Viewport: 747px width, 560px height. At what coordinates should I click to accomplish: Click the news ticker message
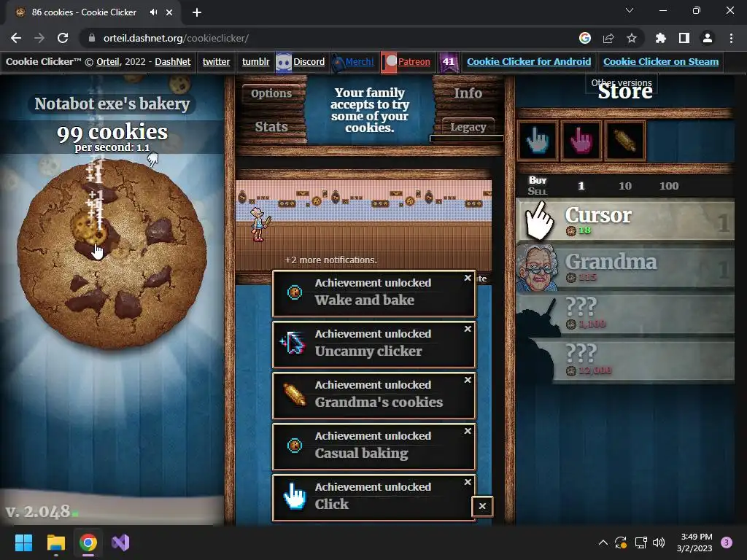[369, 110]
